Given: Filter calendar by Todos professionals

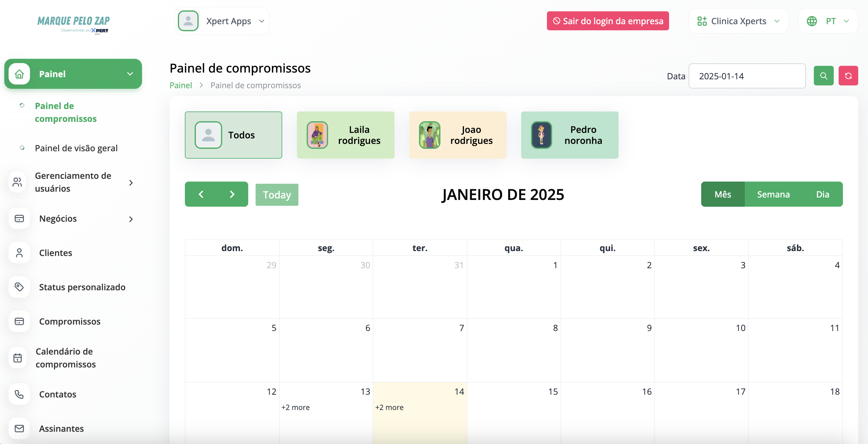Looking at the screenshot, I should [x=233, y=135].
